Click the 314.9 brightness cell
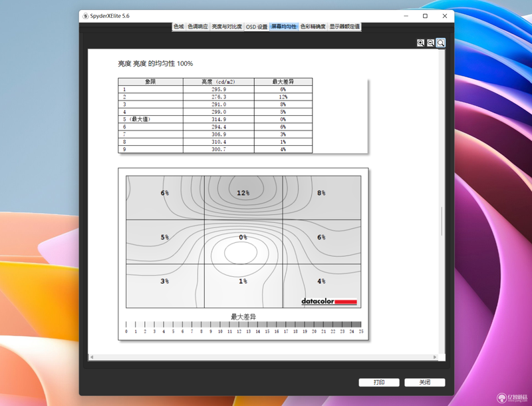 (x=219, y=119)
